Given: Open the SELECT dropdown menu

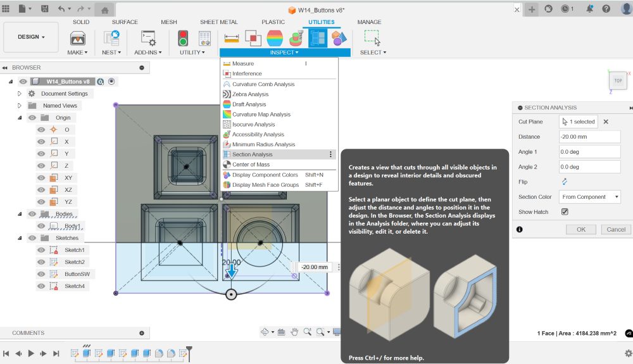Looking at the screenshot, I should click(x=373, y=53).
